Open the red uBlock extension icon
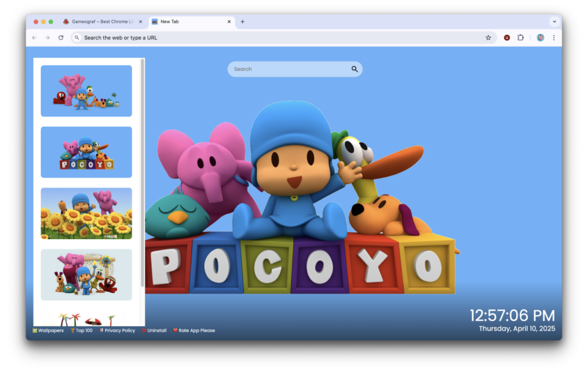This screenshot has width=588, height=368. 506,37
